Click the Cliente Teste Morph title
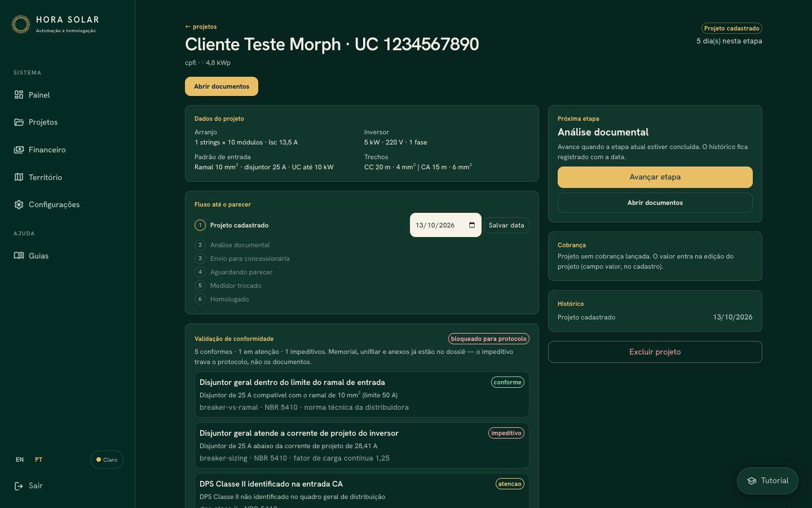 [x=332, y=44]
